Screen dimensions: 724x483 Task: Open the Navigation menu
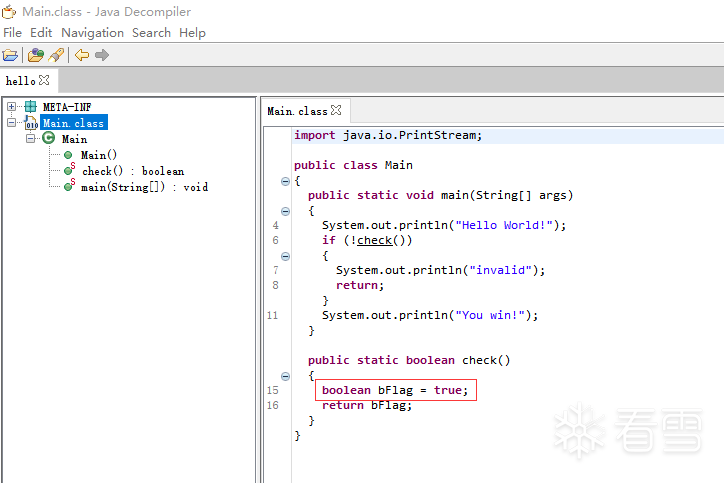92,33
